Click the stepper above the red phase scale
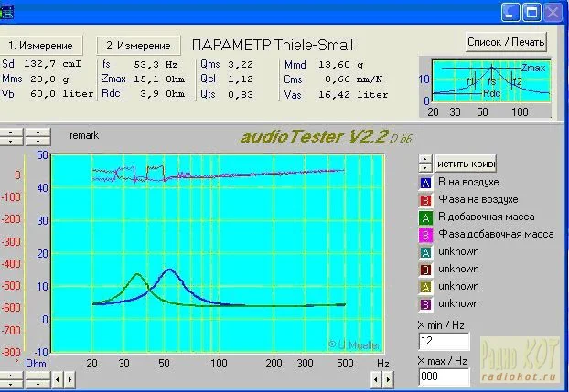The image size is (569, 392). [x=10, y=137]
